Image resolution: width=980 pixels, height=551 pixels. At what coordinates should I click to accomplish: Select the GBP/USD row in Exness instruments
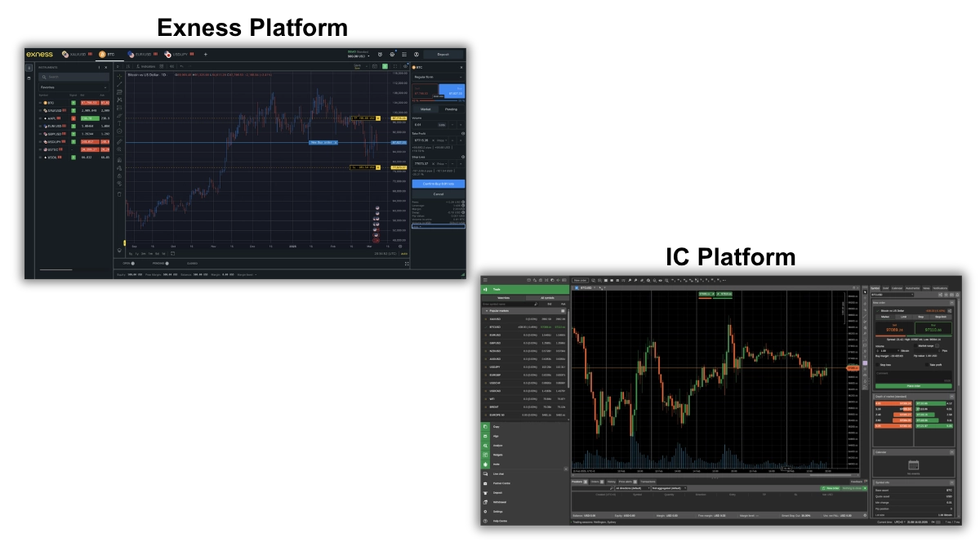pyautogui.click(x=73, y=134)
